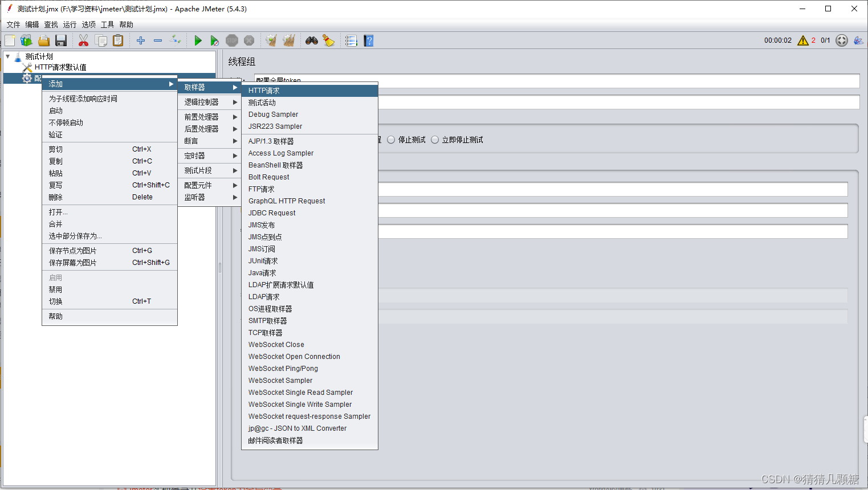Choose 测试片段 in add submenu

coord(210,170)
